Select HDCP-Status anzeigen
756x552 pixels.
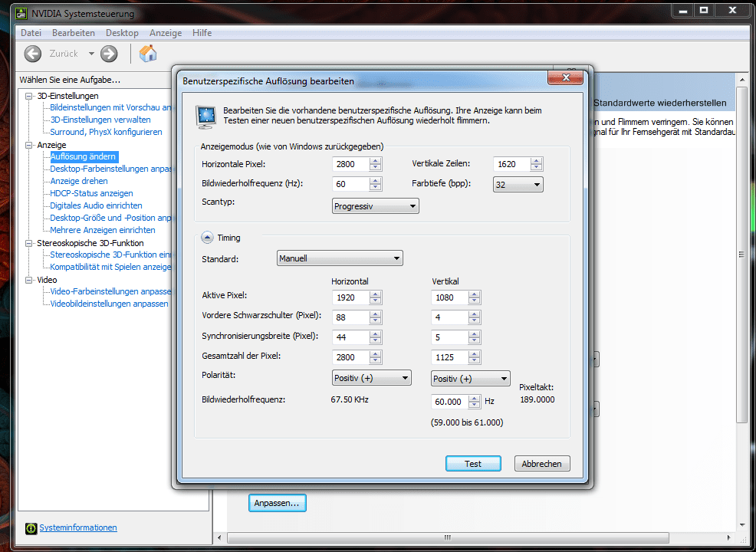[x=91, y=193]
